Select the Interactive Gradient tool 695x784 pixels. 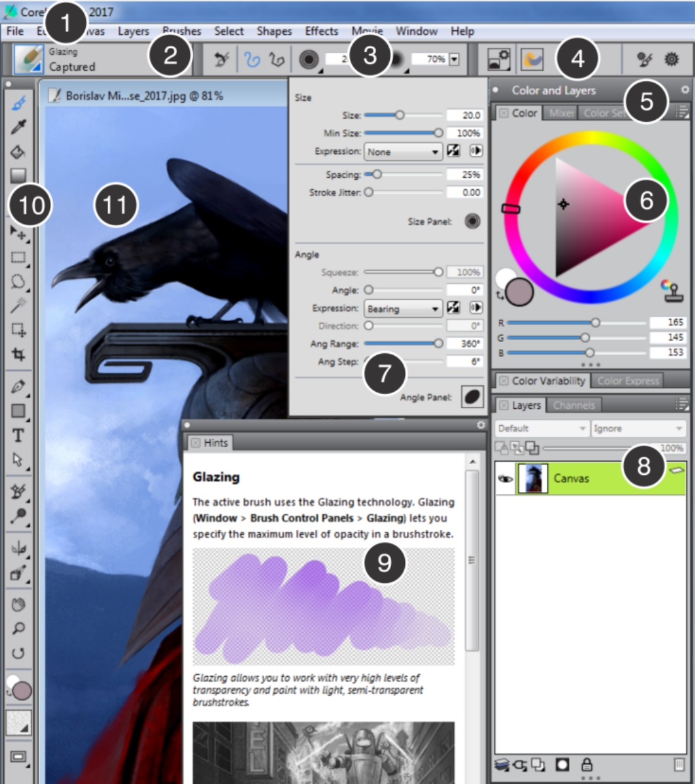click(18, 175)
